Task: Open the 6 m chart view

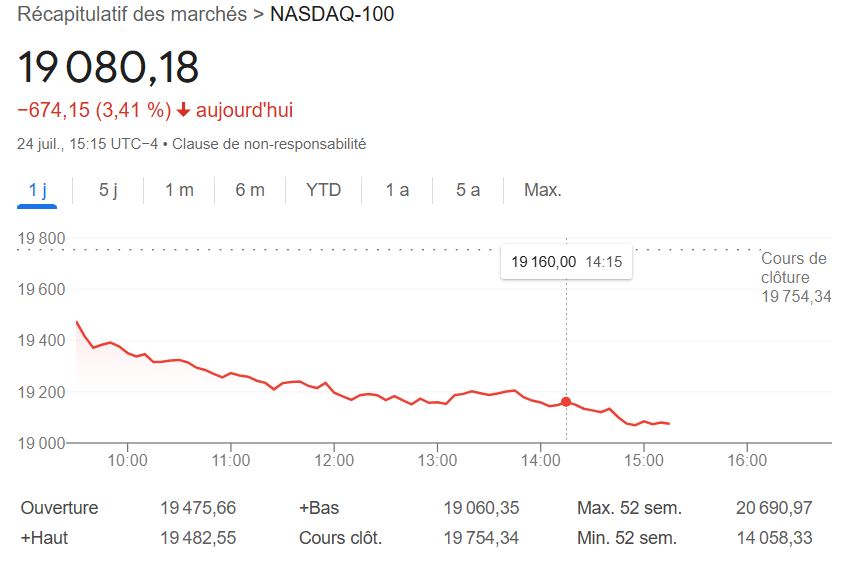Action: pyautogui.click(x=250, y=190)
